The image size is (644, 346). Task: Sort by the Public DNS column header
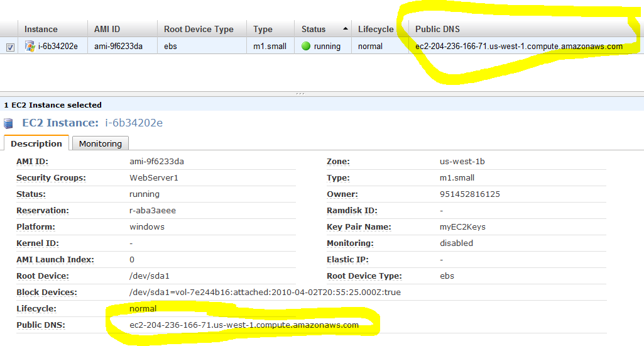point(437,29)
